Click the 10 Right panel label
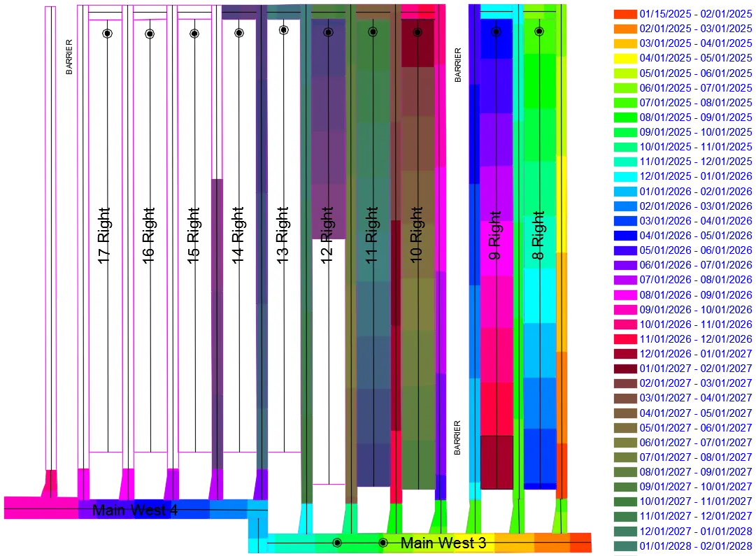 (x=418, y=231)
